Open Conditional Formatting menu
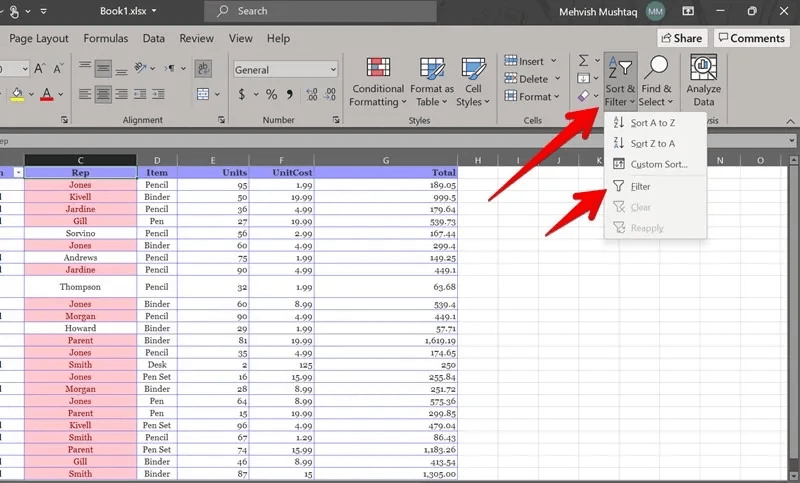Viewport: 800px width, 483px height. (378, 81)
